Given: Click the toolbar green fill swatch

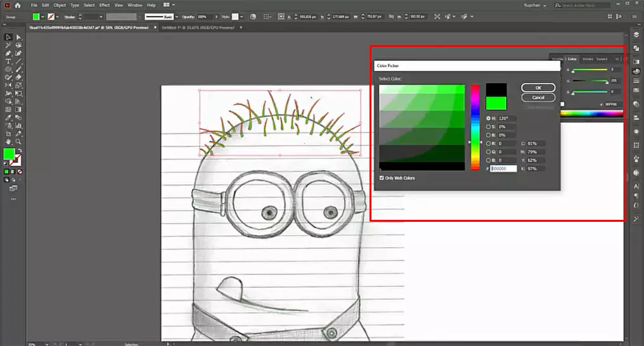Looking at the screenshot, I should (x=9, y=154).
